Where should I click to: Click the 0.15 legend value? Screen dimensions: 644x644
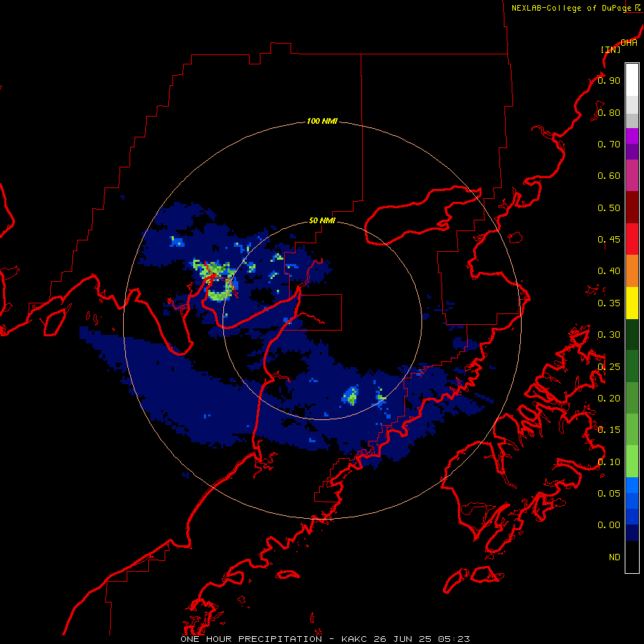point(609,430)
